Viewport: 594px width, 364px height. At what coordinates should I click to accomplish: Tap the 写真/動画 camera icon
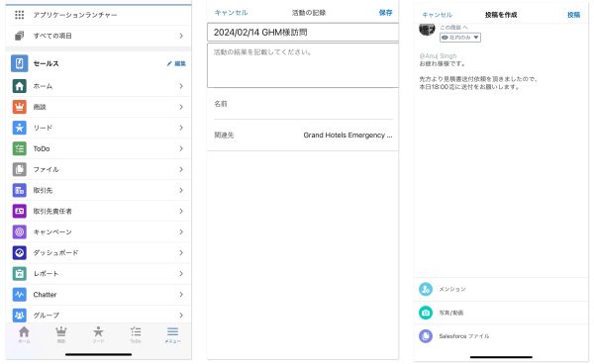pos(426,313)
